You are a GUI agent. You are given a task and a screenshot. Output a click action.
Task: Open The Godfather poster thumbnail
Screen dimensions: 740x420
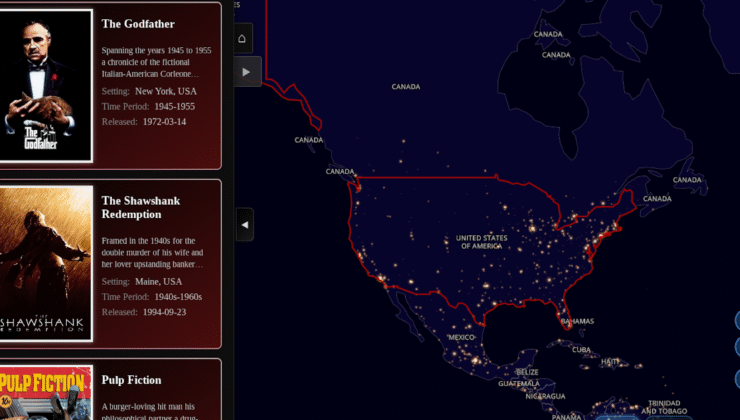tap(45, 85)
